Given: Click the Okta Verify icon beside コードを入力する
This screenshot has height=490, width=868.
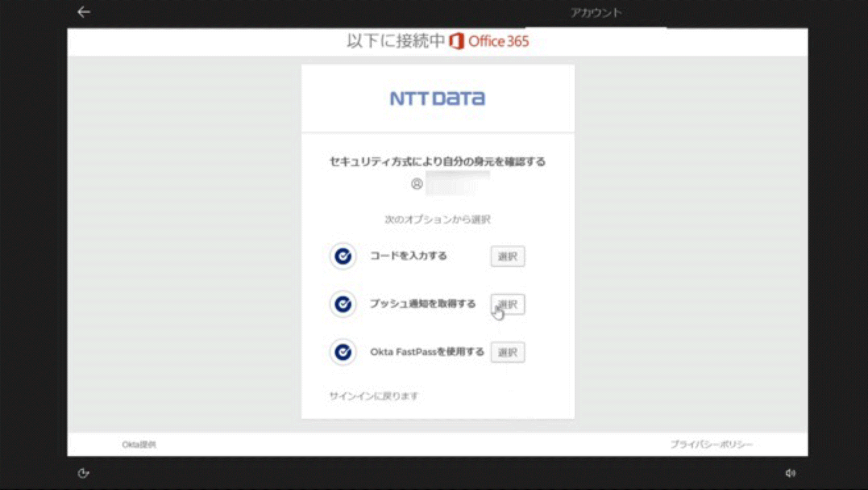Looking at the screenshot, I should click(x=343, y=256).
